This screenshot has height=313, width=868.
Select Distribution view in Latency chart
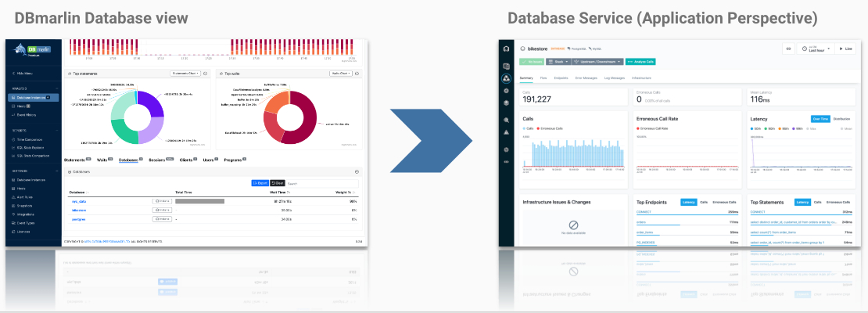click(x=841, y=119)
